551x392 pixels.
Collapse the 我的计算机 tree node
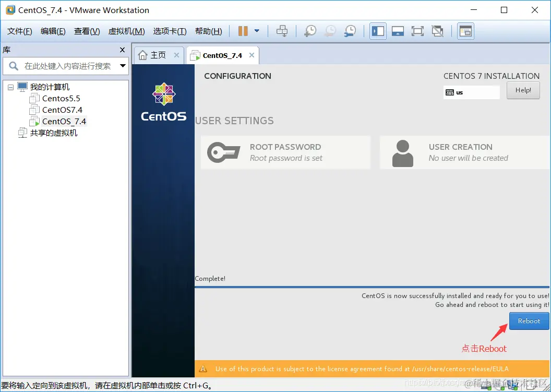click(x=11, y=87)
